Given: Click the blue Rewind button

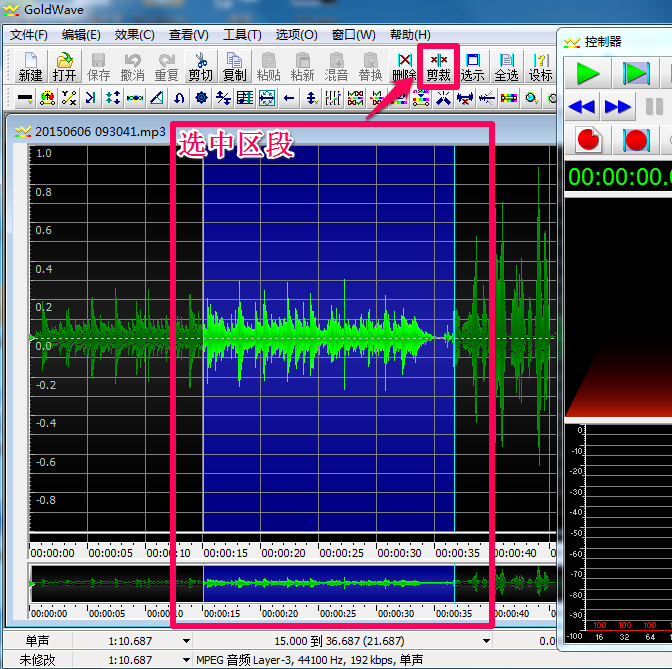Looking at the screenshot, I should 582,107.
